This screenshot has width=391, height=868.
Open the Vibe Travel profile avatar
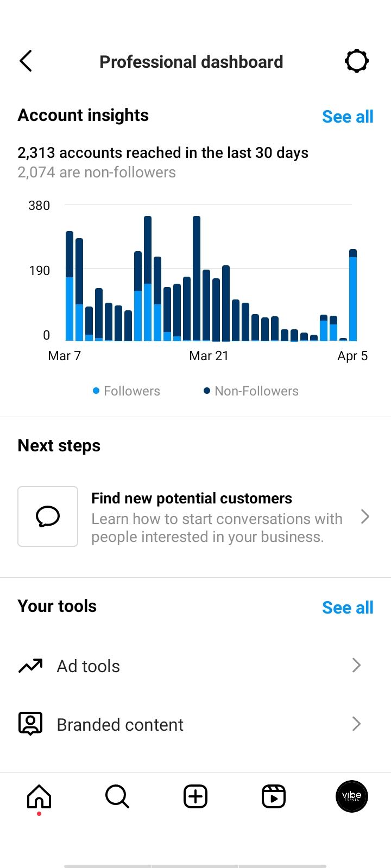pos(352,796)
